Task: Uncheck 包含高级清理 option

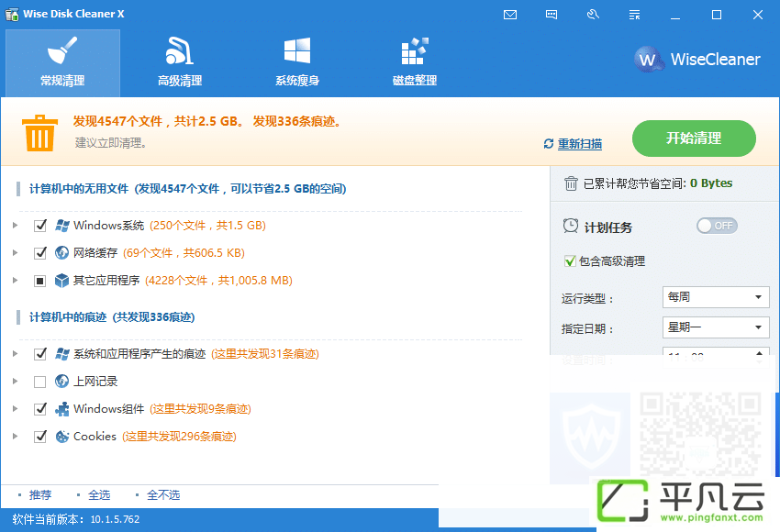Action: coord(570,261)
